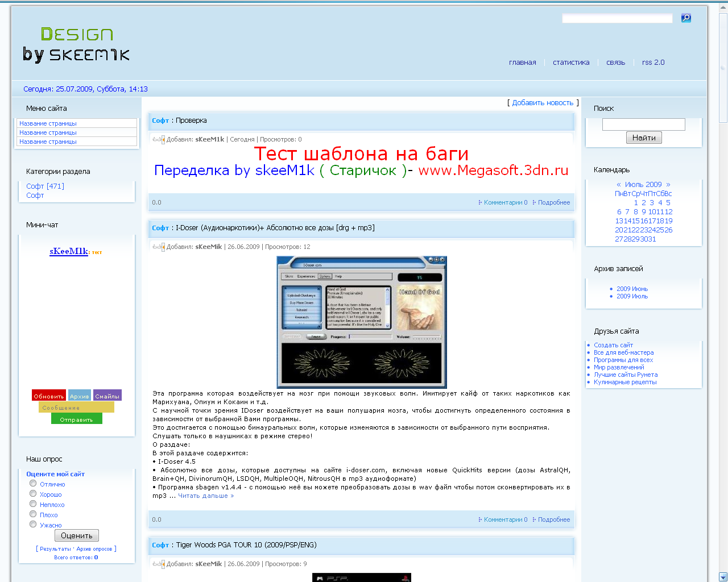Screen dimensions: 728x582
Task: Click Софт category in Проверка post title
Action: [x=160, y=120]
